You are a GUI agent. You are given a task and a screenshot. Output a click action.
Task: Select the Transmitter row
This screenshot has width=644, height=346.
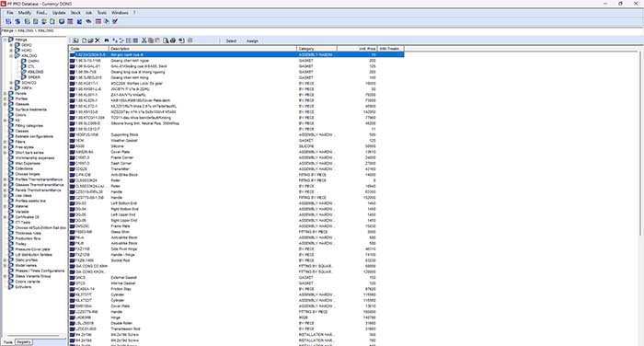click(236, 169)
